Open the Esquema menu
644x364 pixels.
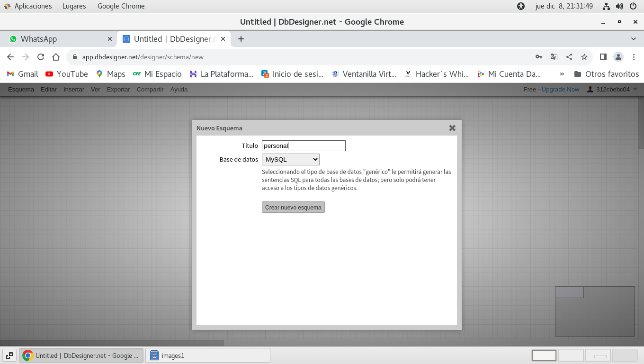(21, 89)
